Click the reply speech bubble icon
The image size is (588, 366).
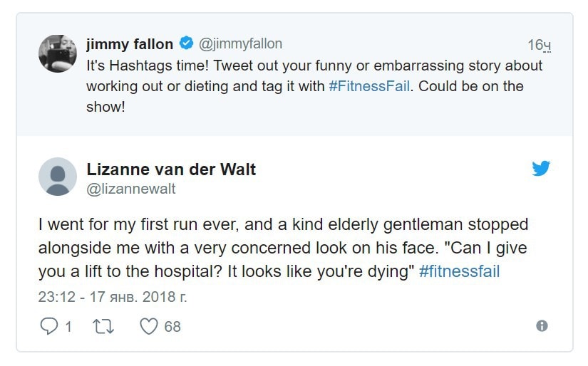click(x=49, y=326)
